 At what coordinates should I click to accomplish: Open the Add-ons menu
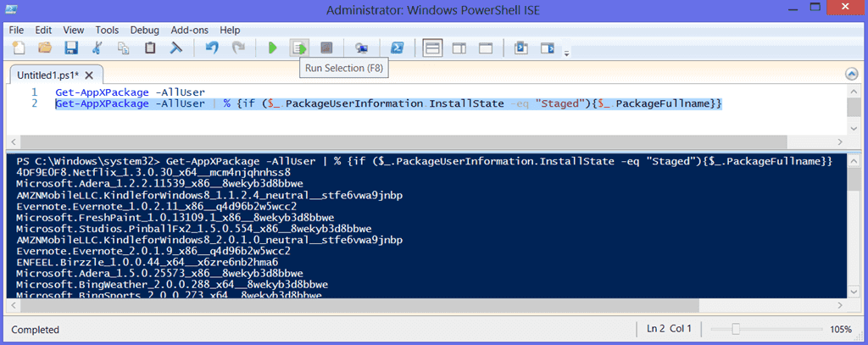point(189,30)
